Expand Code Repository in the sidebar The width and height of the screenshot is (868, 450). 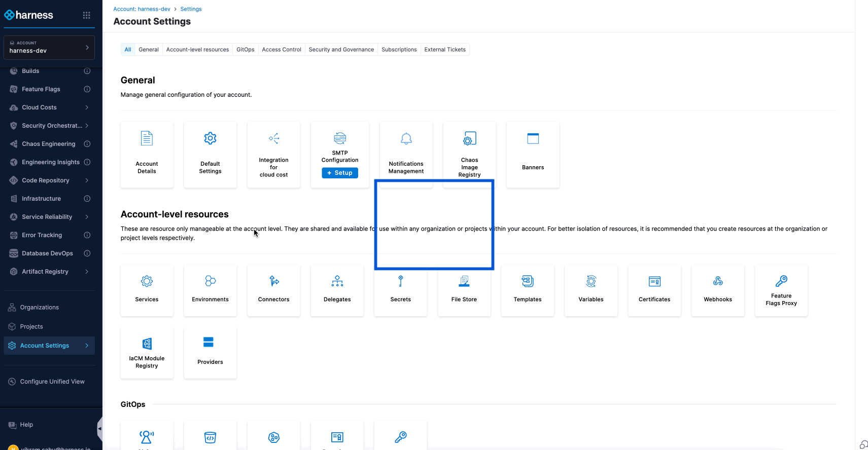[x=87, y=180]
